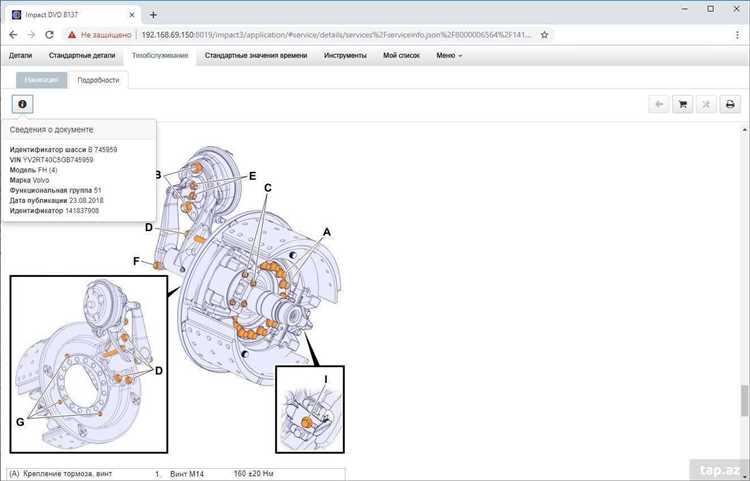Open the Мой список tab
This screenshot has width=750, height=481.
(401, 55)
